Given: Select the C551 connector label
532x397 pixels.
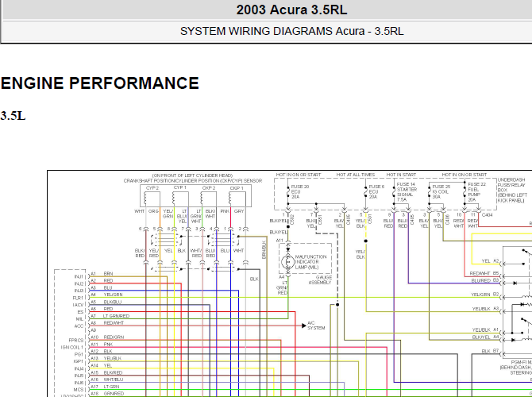Looking at the screenshot, I should pyautogui.click(x=320, y=219).
